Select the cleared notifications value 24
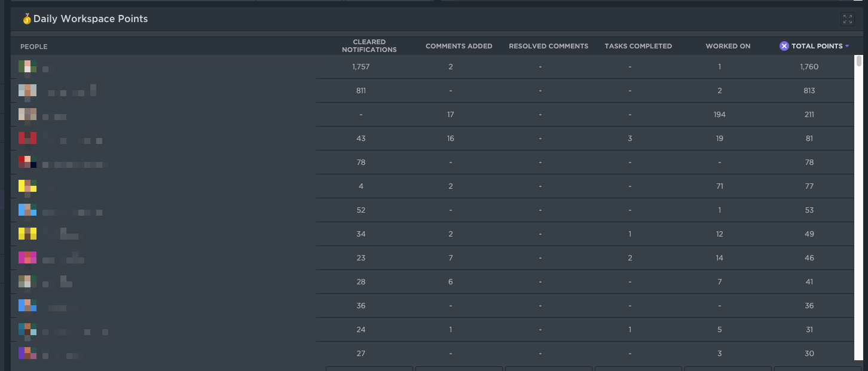868x371 pixels. pos(361,330)
